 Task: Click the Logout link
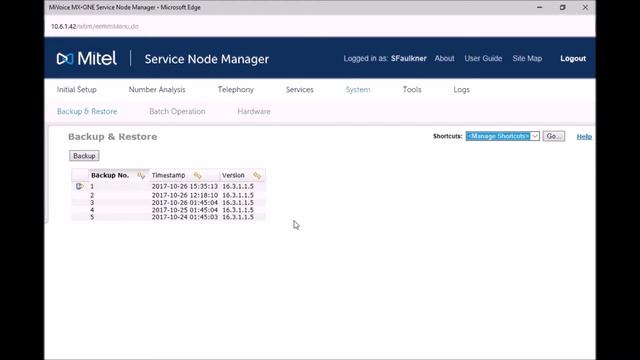pos(573,58)
